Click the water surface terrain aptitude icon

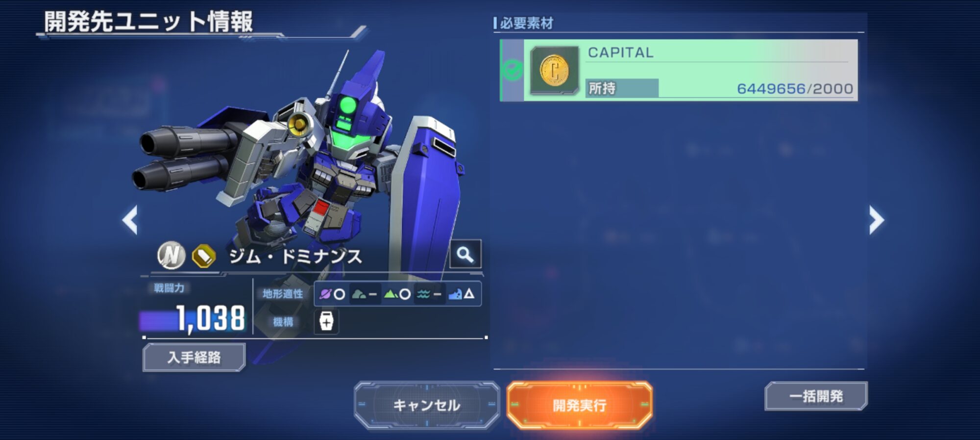(x=423, y=294)
